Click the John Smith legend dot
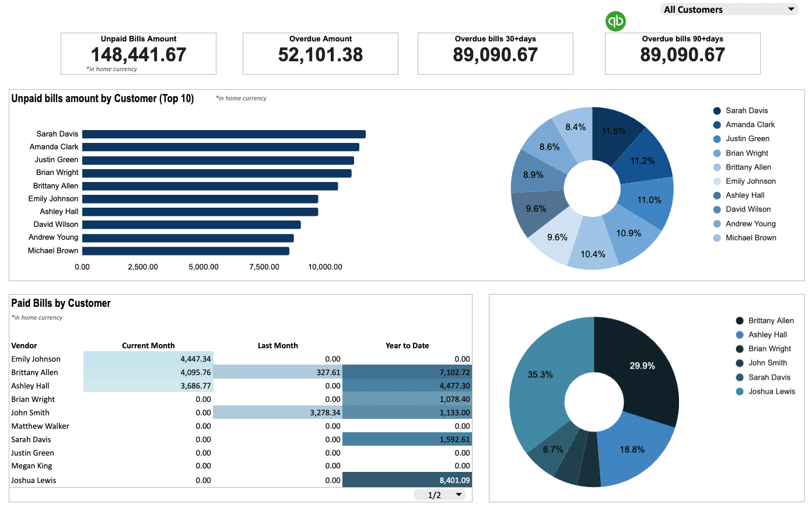Screen dimensions: 812x511 click(740, 363)
